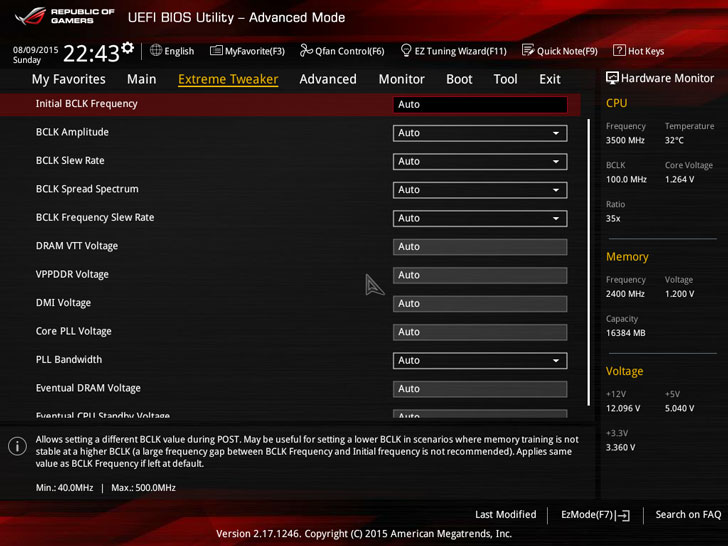Click the settings list scrollbar

[x=589, y=262]
